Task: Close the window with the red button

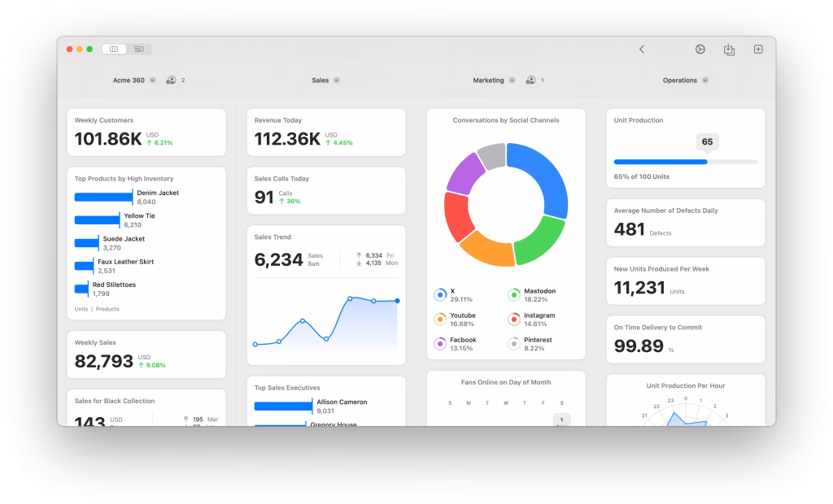Action: coord(70,49)
